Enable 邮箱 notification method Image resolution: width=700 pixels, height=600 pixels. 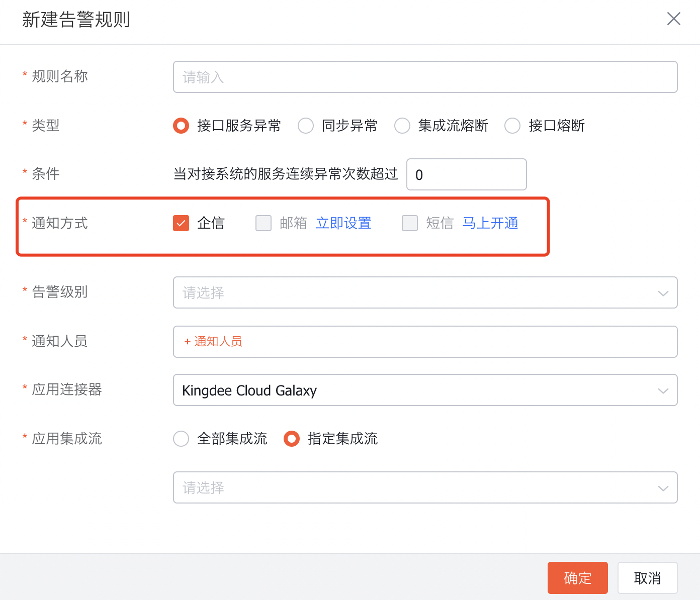pos(264,223)
